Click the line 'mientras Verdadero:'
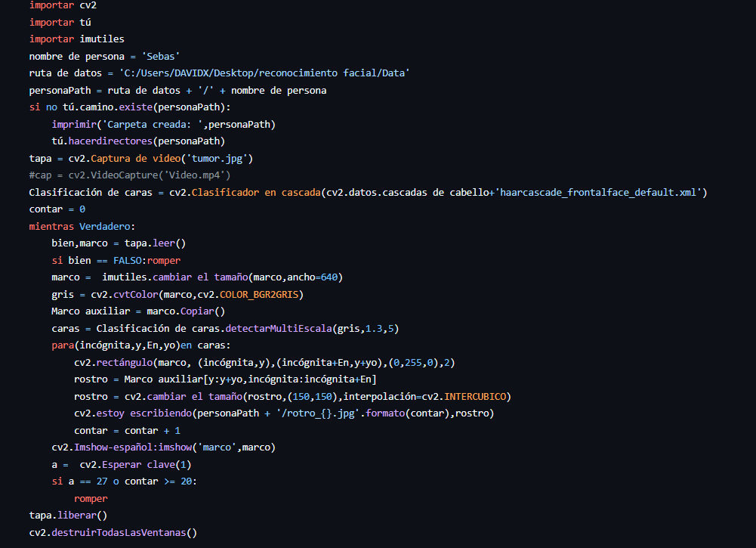The height and width of the screenshot is (548, 756). 82,227
